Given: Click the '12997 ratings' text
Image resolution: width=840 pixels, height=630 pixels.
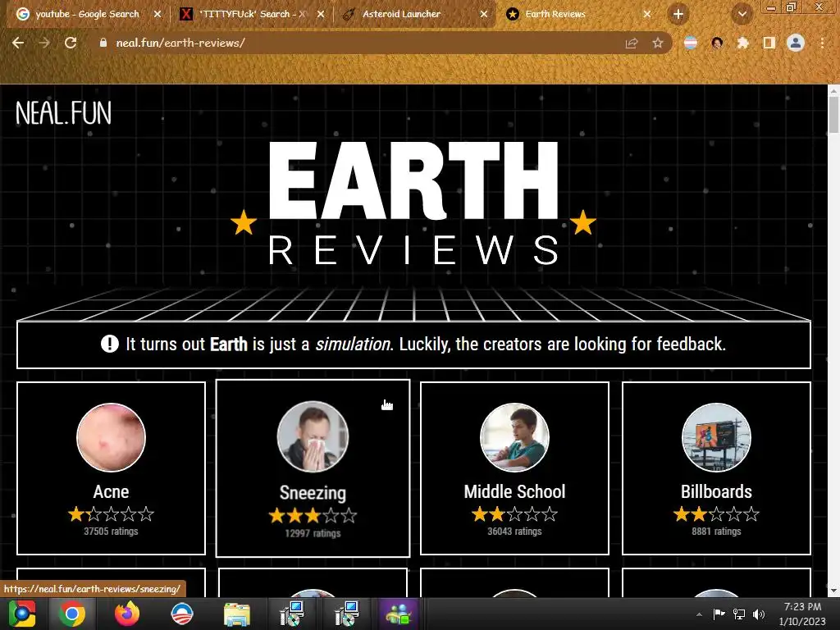Looking at the screenshot, I should click(x=313, y=533).
